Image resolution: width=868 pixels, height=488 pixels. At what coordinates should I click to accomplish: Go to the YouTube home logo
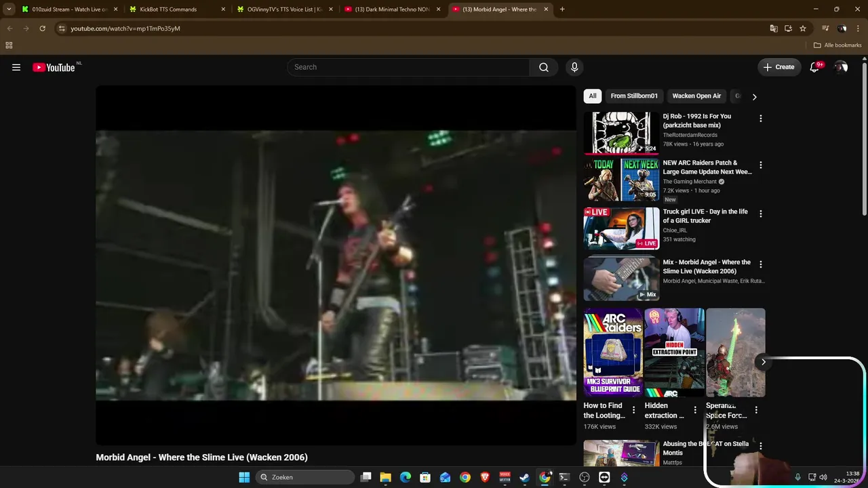pyautogui.click(x=54, y=67)
